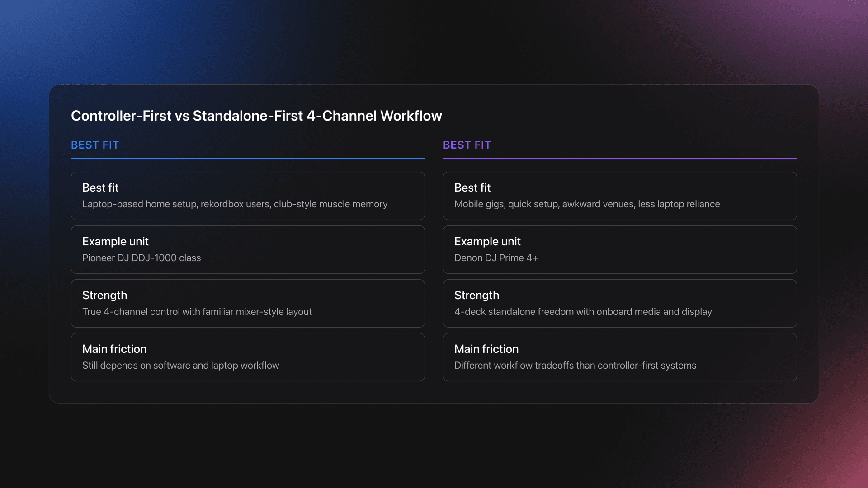Click the Laptop-based home setup description text

pos(235,204)
